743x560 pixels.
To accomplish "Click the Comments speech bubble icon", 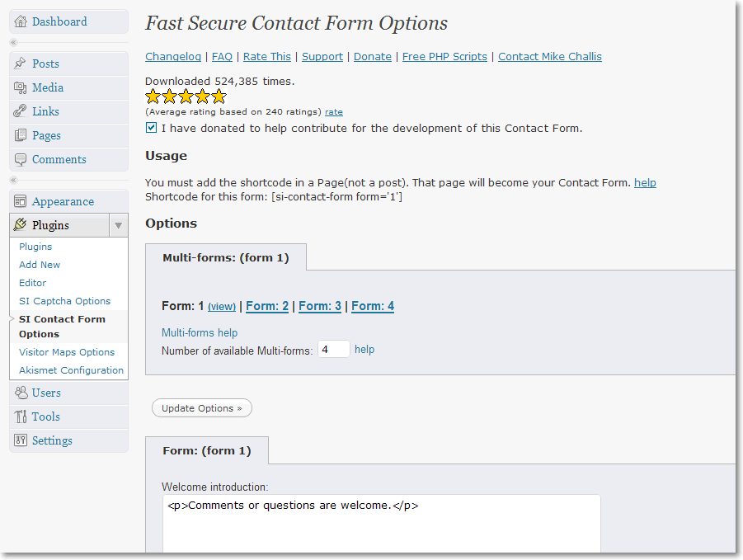I will coord(21,159).
